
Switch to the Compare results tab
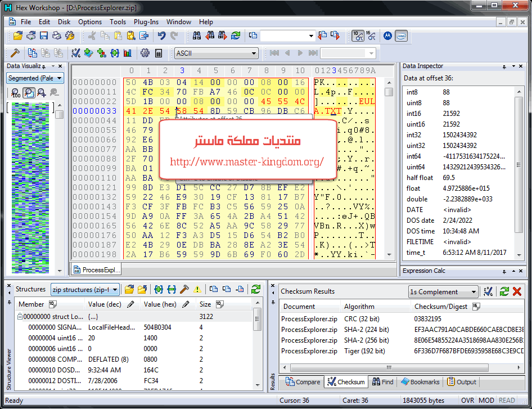coord(303,382)
